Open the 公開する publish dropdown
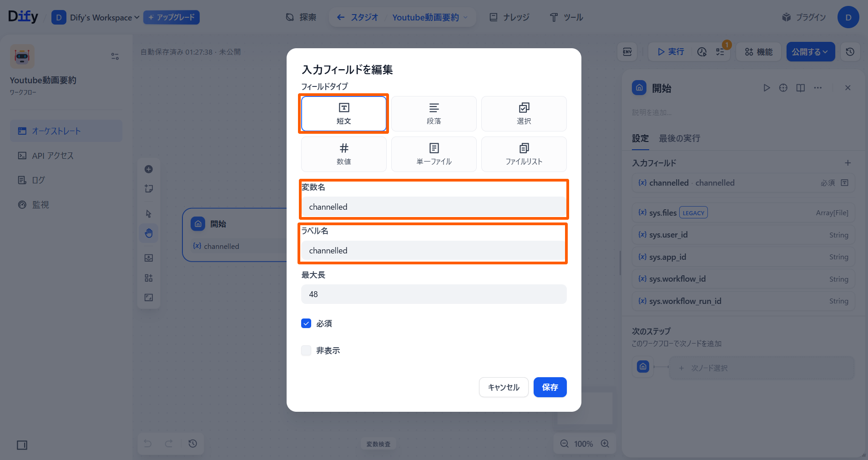This screenshot has height=460, width=868. pos(810,52)
